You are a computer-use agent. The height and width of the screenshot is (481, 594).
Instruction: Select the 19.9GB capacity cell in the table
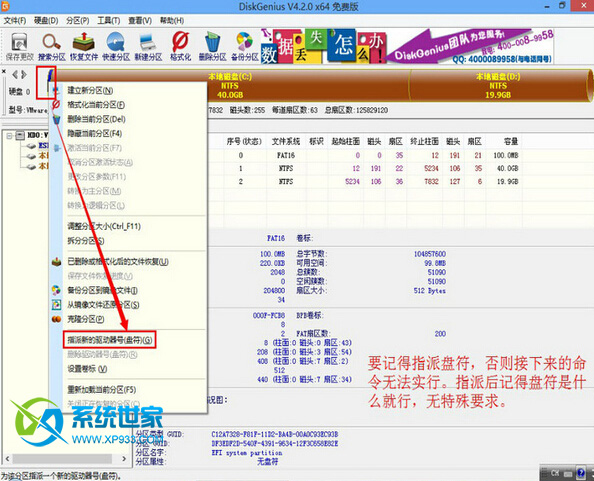507,181
